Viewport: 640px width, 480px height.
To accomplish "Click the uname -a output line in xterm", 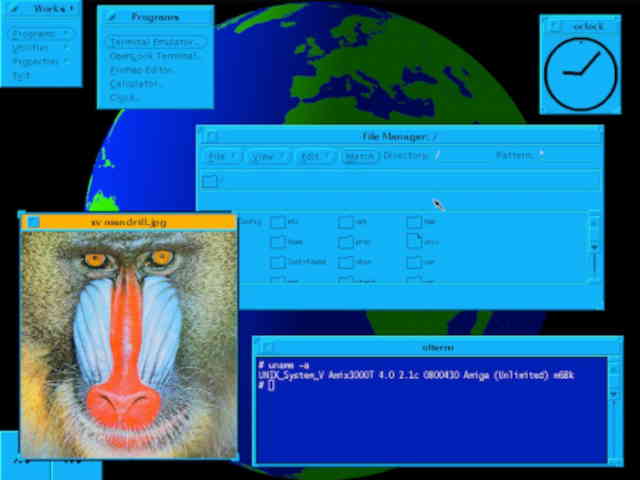I will 416,375.
